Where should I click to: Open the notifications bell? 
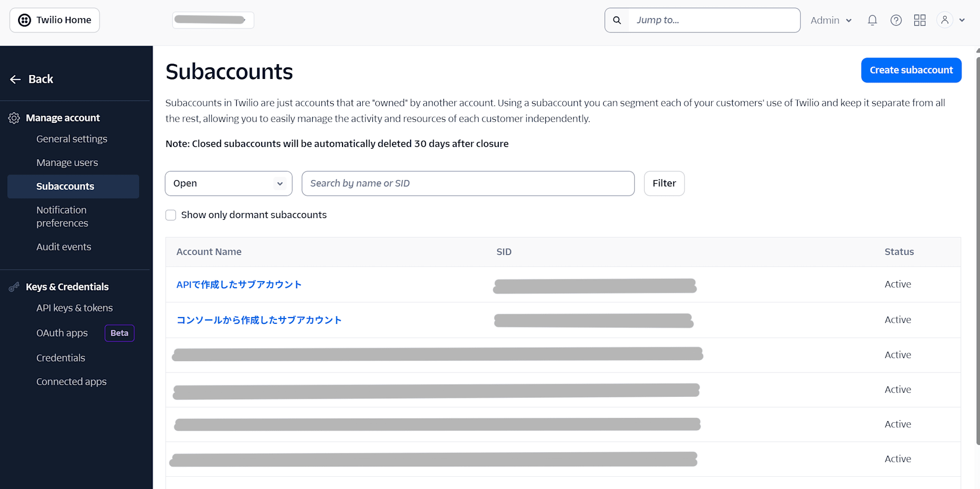[x=872, y=20]
